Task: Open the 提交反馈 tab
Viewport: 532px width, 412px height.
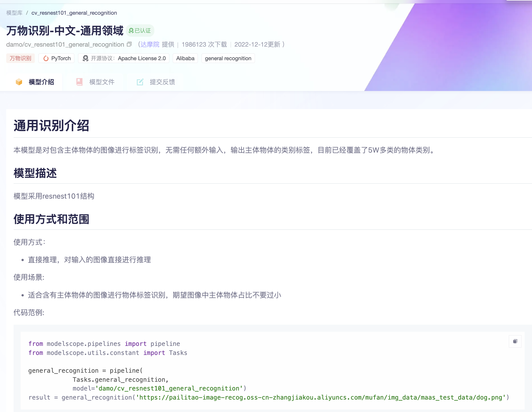Action: coord(156,82)
